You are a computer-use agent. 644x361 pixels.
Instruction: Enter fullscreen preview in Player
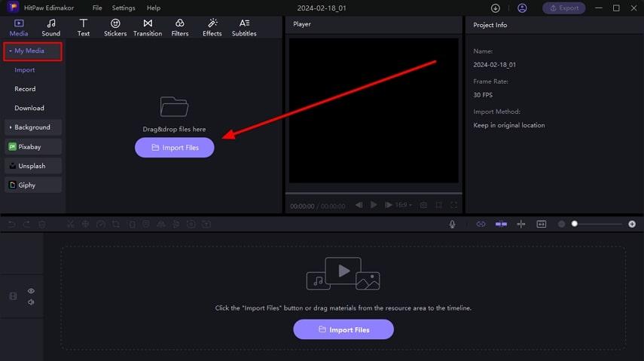click(x=454, y=205)
